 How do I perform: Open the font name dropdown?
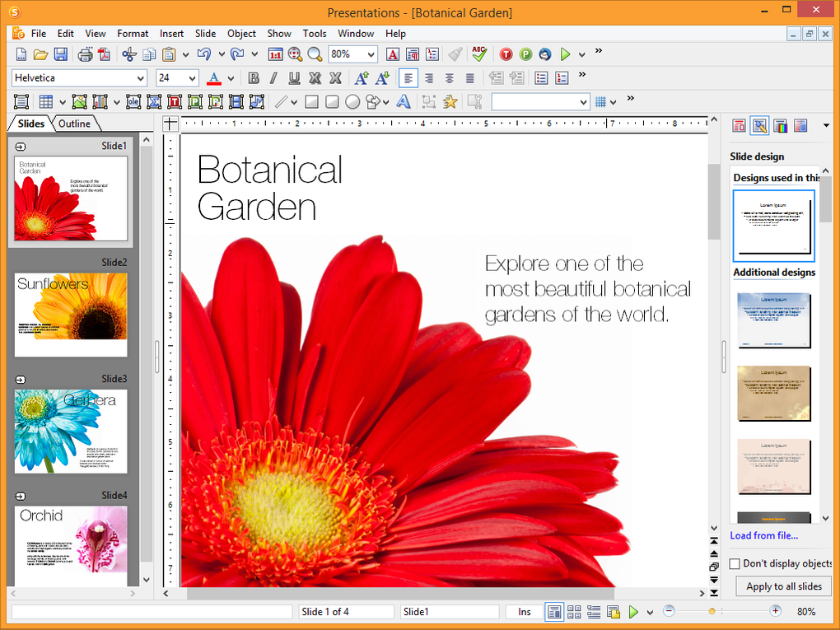(x=140, y=77)
